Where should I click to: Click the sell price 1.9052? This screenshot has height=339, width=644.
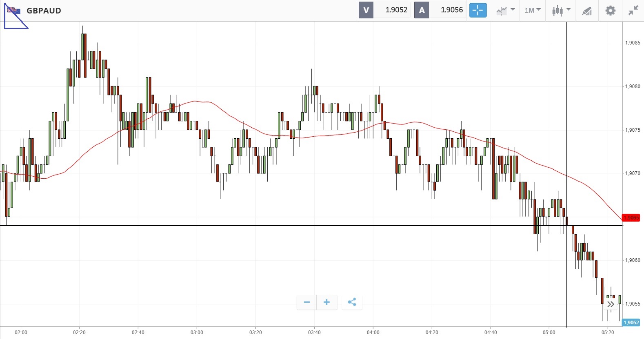396,10
